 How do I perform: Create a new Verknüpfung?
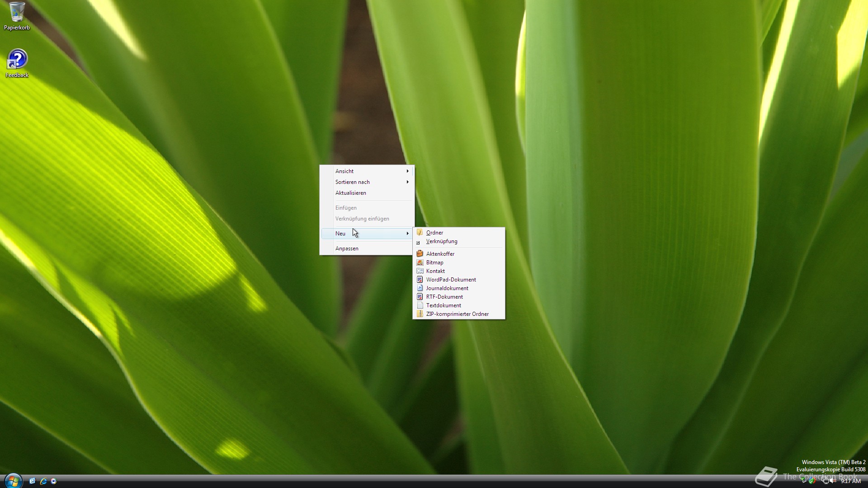coord(441,241)
